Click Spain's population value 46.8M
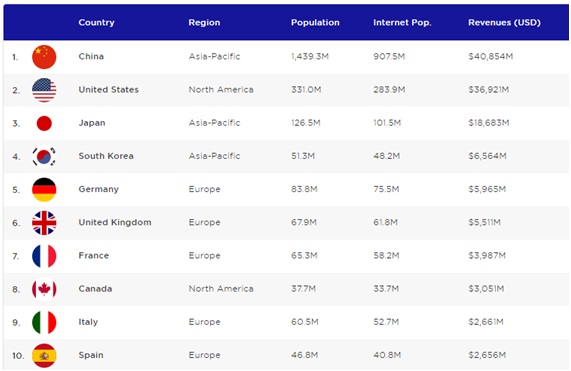Image resolution: width=571 pixels, height=371 pixels. [x=304, y=355]
